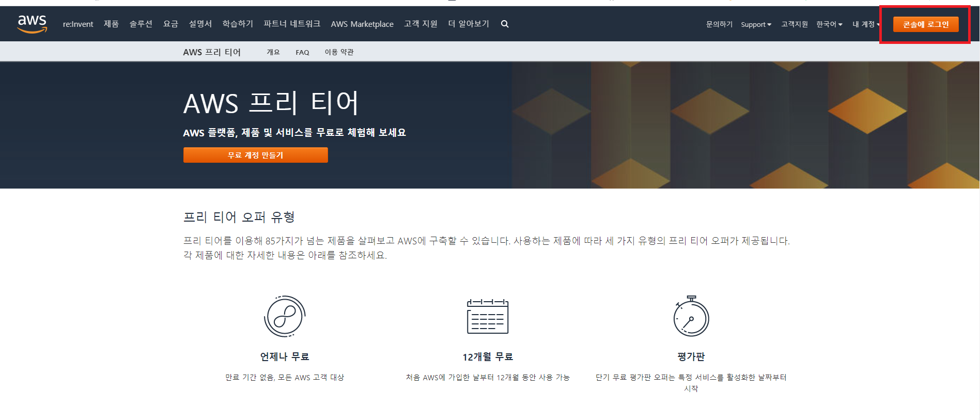Open the 요금 menu

pyautogui.click(x=170, y=24)
